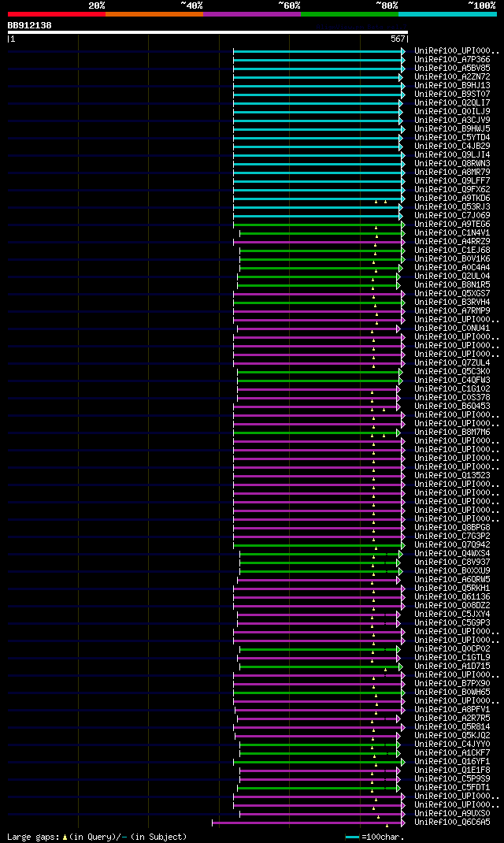Click the orange ~40% identity legend segment
Image resolution: width=504 pixels, height=843 pixels.
pos(154,14)
